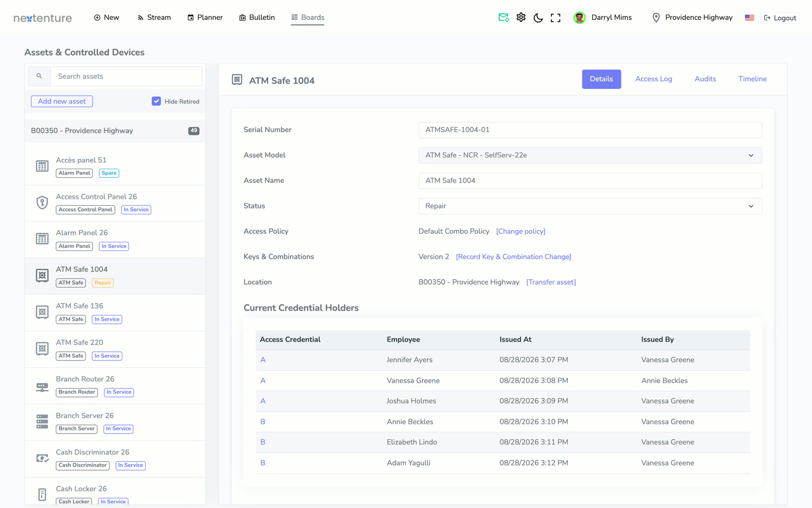
Task: Switch to Timeline tab
Action: pos(752,79)
